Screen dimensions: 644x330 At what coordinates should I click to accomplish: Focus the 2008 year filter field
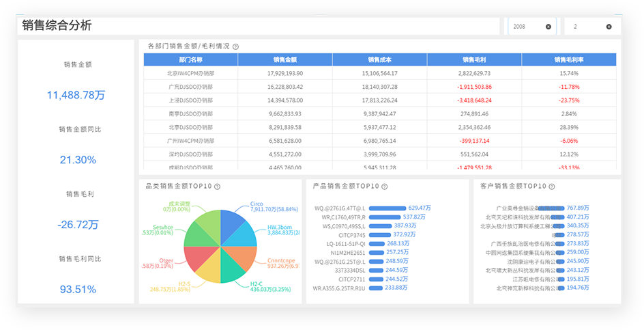tap(532, 27)
